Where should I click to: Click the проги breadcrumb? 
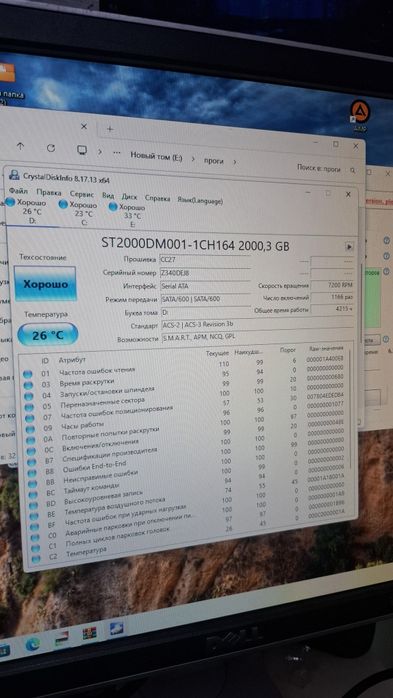point(214,161)
